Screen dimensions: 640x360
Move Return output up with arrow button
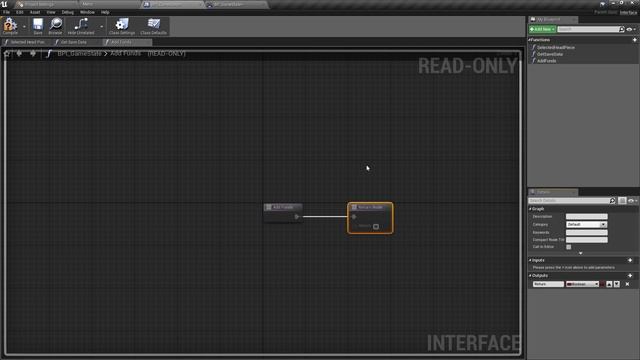(609, 284)
